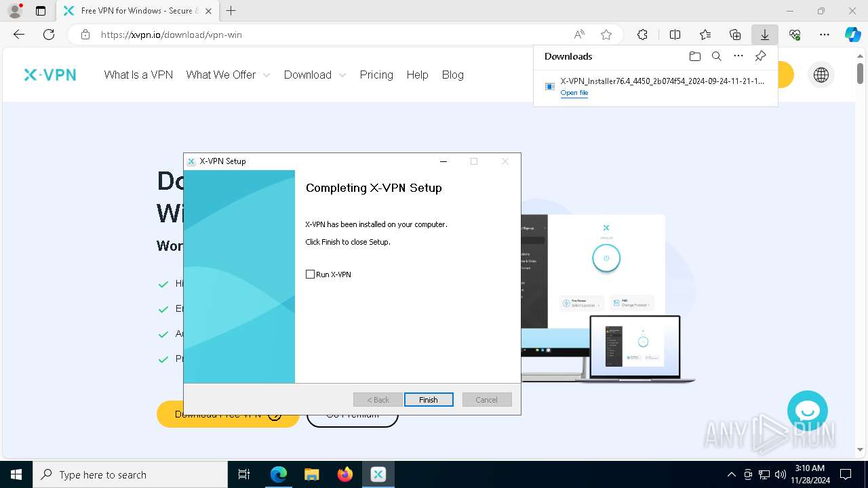
Task: Pin the Downloads panel
Action: (761, 56)
